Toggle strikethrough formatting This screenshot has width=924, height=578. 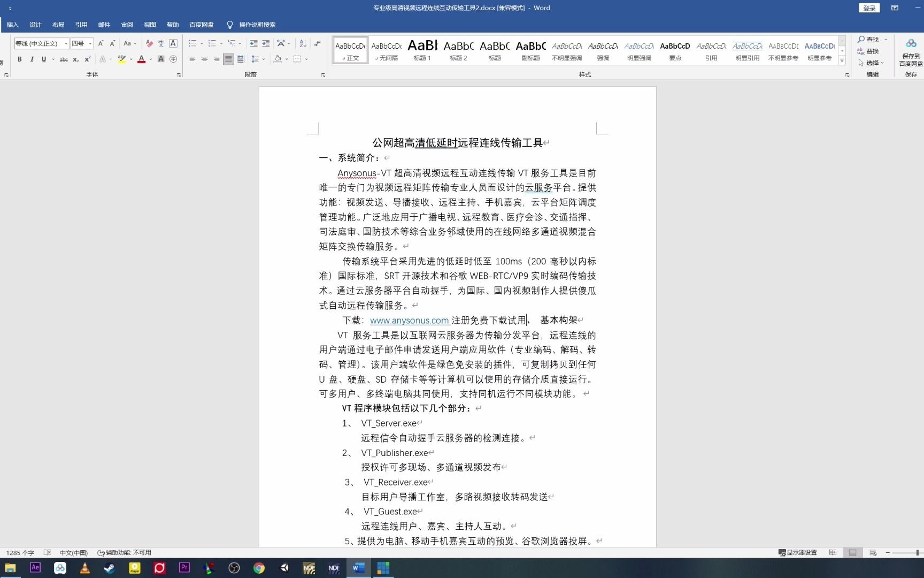coord(64,59)
